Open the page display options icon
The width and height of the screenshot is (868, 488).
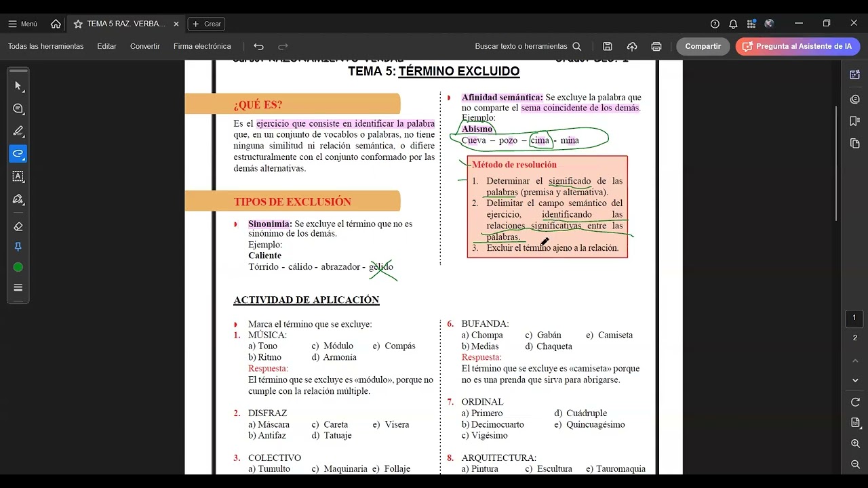[855, 423]
